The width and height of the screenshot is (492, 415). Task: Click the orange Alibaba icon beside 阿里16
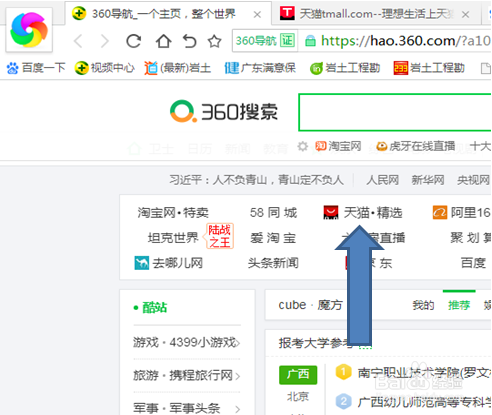tap(440, 213)
